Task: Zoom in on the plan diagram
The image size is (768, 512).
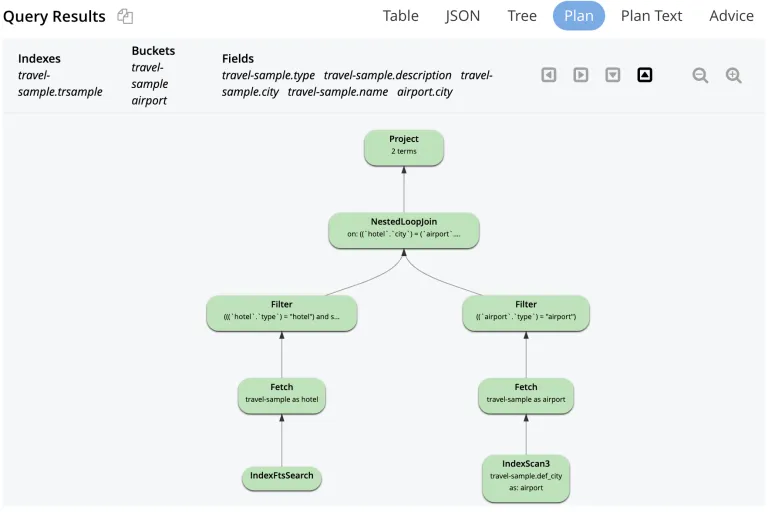Action: [x=734, y=75]
